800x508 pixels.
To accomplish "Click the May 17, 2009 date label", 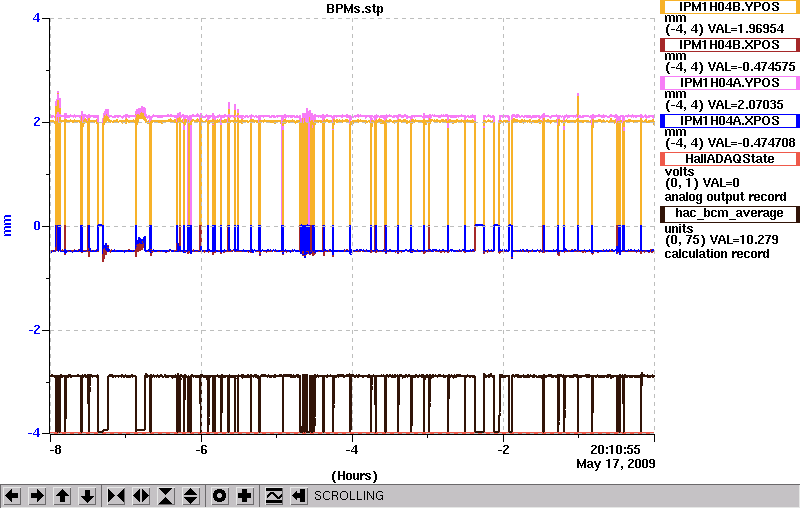I will pos(616,464).
